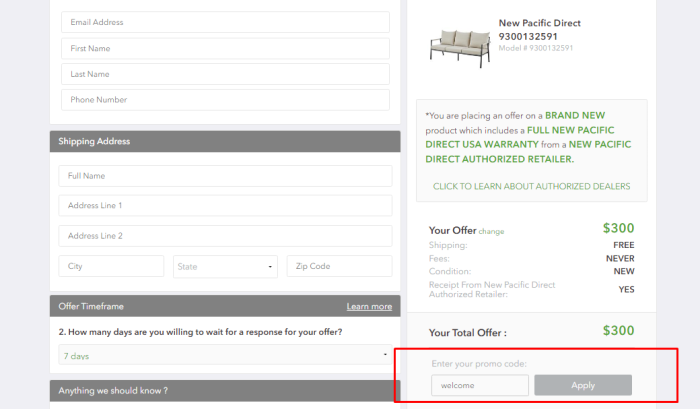This screenshot has height=409, width=700.
Task: Open the State dropdown
Action: pos(225,267)
